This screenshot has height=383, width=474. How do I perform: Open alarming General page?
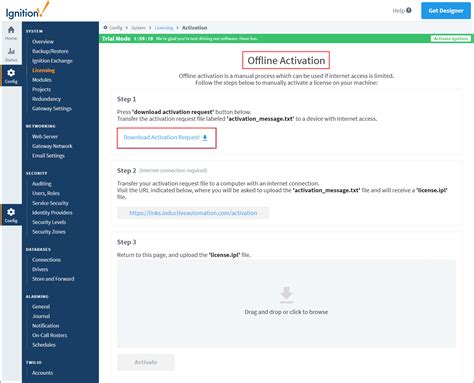(x=41, y=307)
